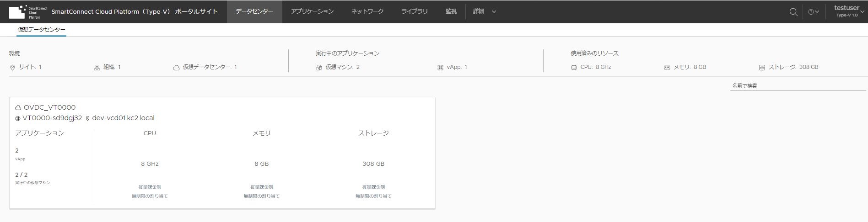Click the organization icon beside VT0000-sd9dgj32
The image size is (868, 222).
(x=18, y=118)
